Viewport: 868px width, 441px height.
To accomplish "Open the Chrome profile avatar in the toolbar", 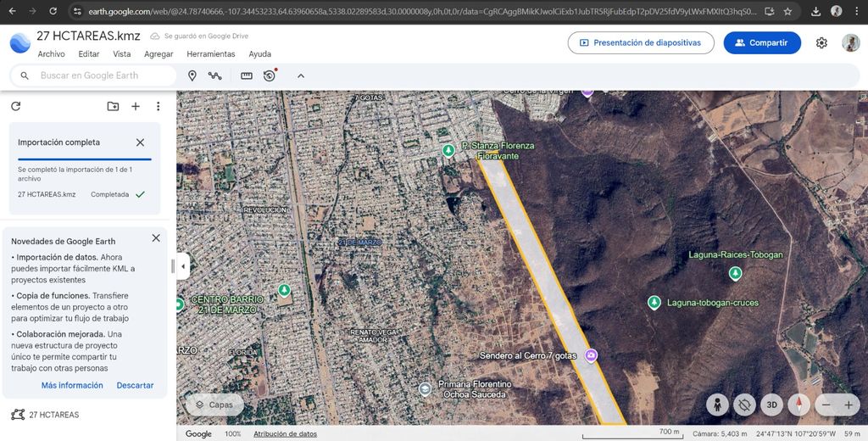I will pyautogui.click(x=837, y=11).
